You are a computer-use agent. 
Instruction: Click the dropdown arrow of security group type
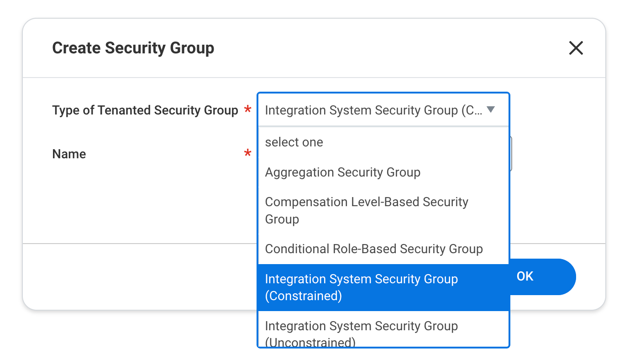tap(490, 109)
